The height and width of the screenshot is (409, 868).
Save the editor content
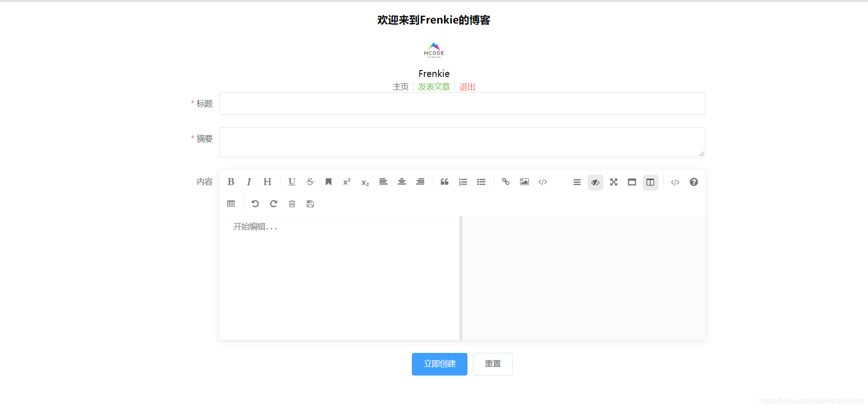310,204
